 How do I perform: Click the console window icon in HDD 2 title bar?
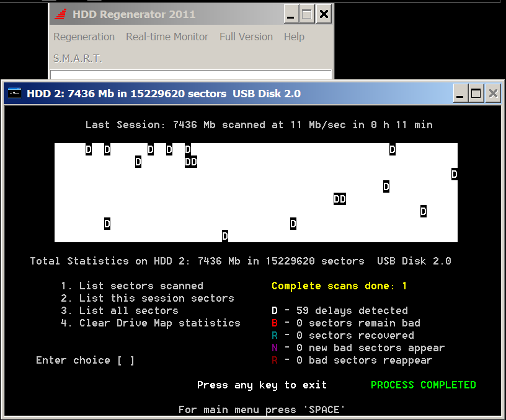point(14,94)
